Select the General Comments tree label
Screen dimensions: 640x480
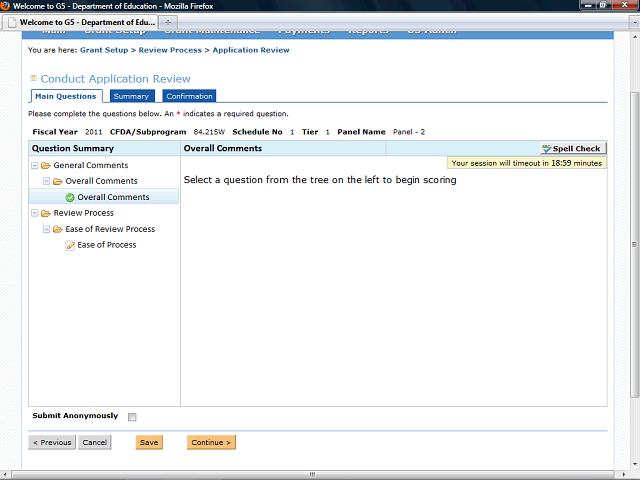[x=91, y=165]
